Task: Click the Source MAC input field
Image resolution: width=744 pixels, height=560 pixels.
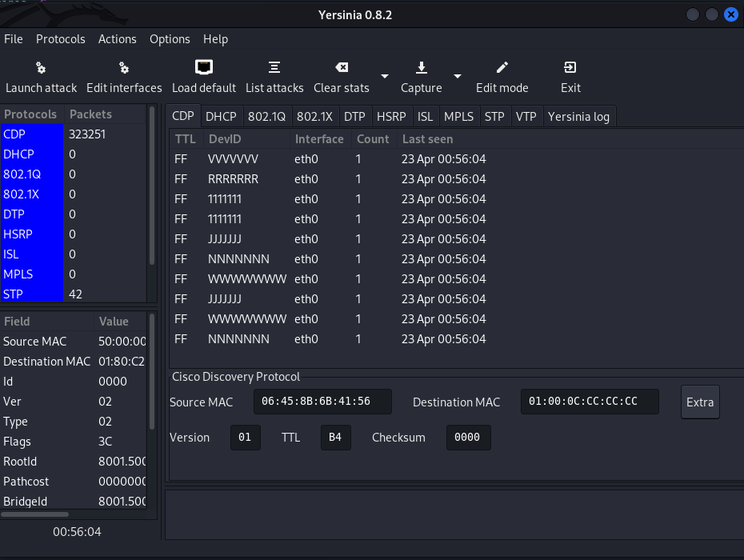Action: (322, 402)
